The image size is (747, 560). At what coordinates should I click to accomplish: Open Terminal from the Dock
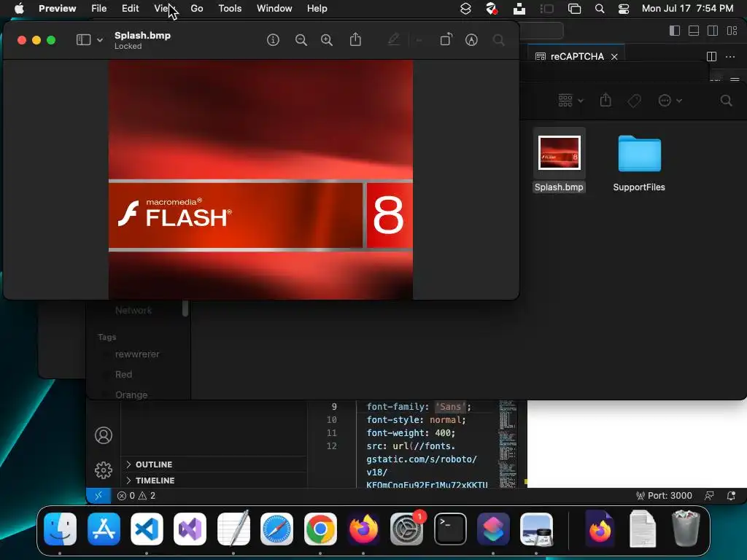(450, 529)
